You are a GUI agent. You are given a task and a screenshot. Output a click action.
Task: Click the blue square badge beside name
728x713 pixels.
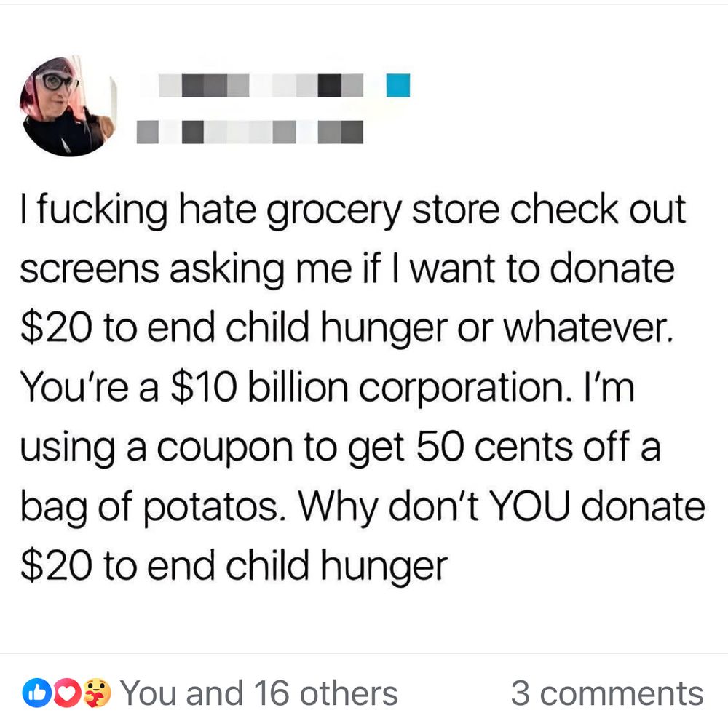click(398, 85)
